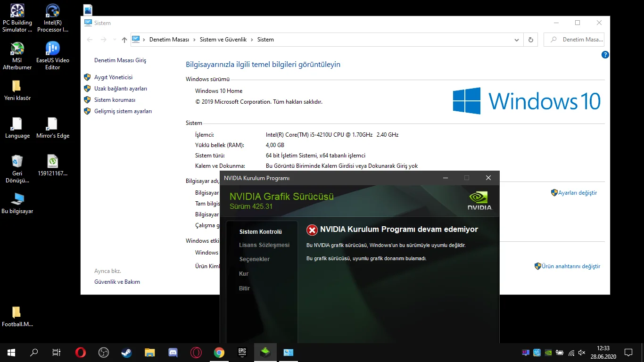Select the Bu bilgisayar desktop icon
Viewport: 644px width, 362px height.
point(17,204)
